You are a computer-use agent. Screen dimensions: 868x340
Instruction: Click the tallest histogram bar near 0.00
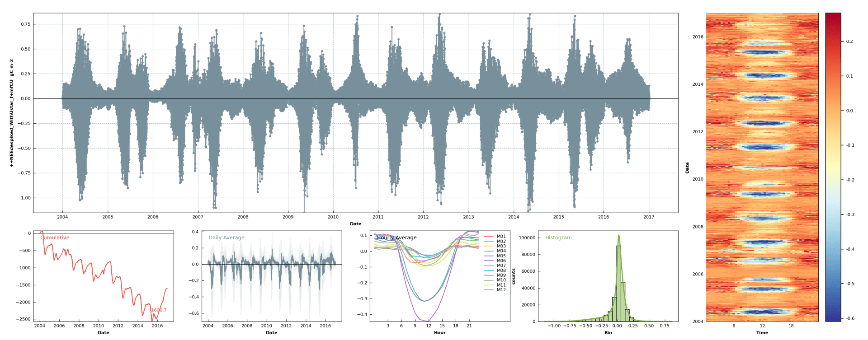[x=618, y=284]
